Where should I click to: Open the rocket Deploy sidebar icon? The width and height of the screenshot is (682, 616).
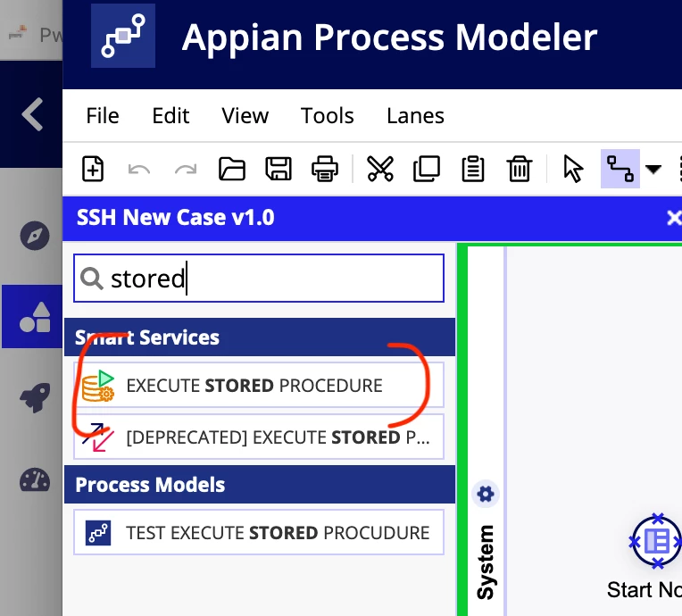[x=35, y=397]
